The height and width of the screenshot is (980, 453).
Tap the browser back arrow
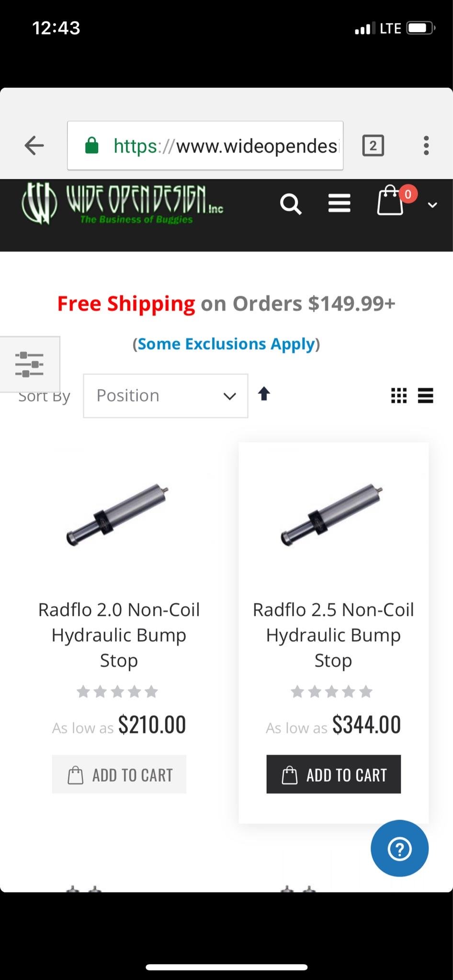point(34,145)
